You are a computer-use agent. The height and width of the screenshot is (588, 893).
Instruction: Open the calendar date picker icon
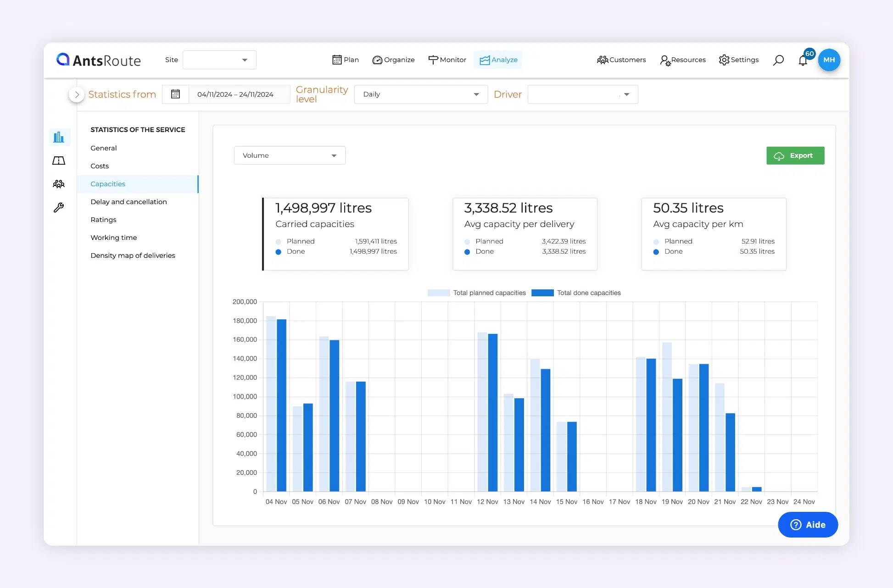pyautogui.click(x=175, y=94)
